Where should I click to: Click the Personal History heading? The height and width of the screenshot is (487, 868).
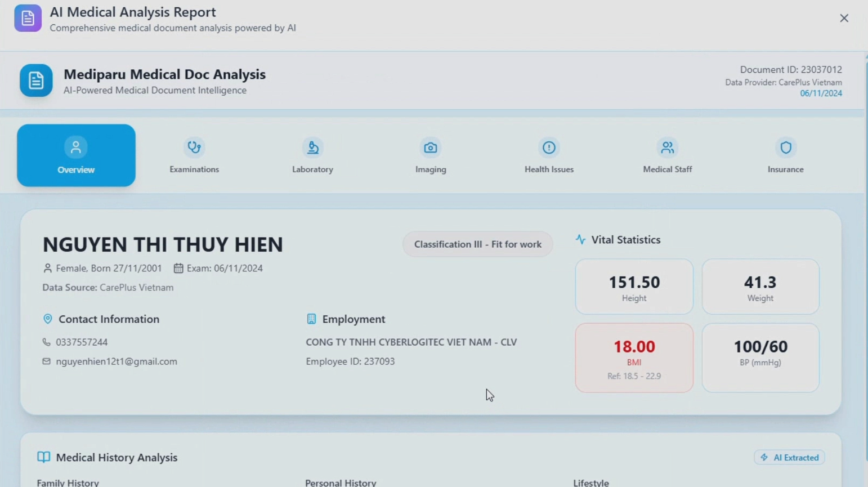coord(341,482)
